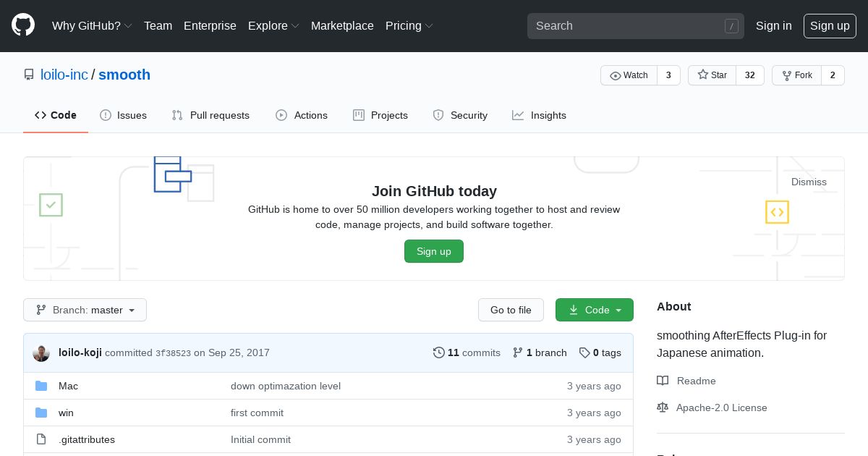868x456 pixels.
Task: Open the Insights tab
Action: click(540, 115)
